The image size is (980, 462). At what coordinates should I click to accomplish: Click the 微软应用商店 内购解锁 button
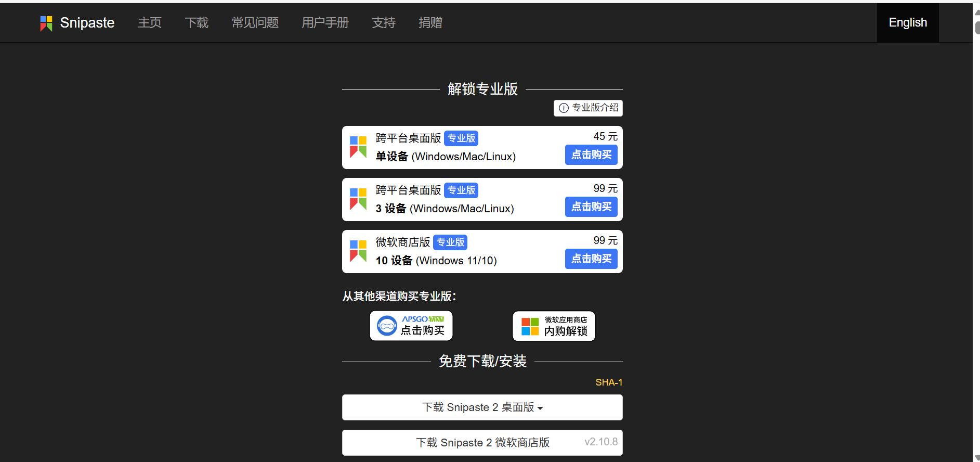point(554,326)
